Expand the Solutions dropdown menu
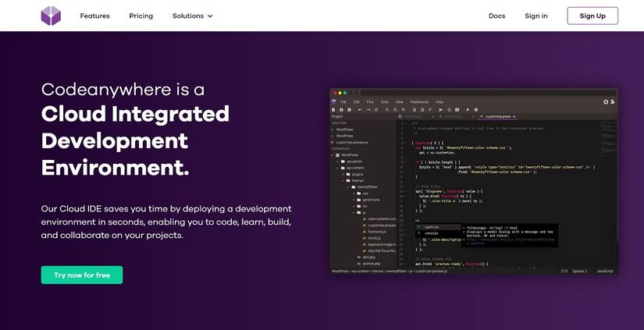 [x=193, y=16]
